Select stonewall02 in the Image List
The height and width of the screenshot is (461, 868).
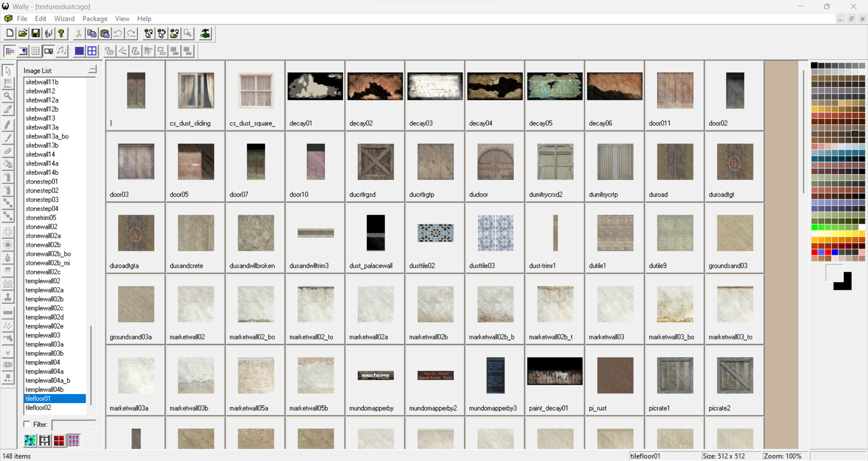(x=41, y=226)
